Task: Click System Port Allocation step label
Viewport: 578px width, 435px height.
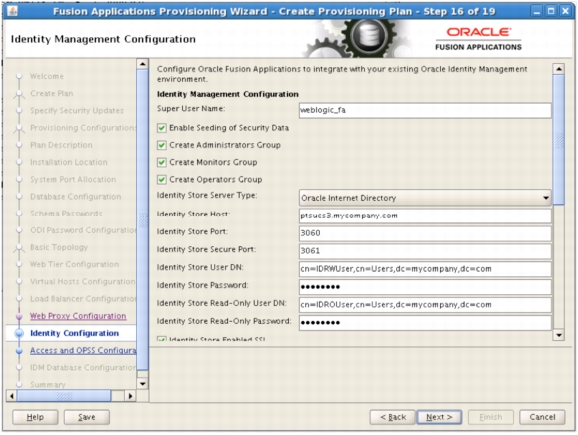Action: 73,180
